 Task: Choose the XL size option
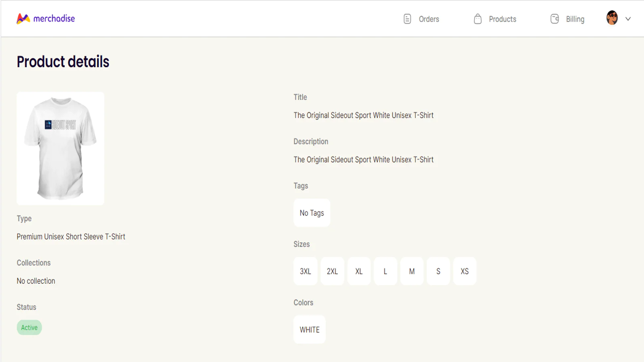pyautogui.click(x=359, y=271)
